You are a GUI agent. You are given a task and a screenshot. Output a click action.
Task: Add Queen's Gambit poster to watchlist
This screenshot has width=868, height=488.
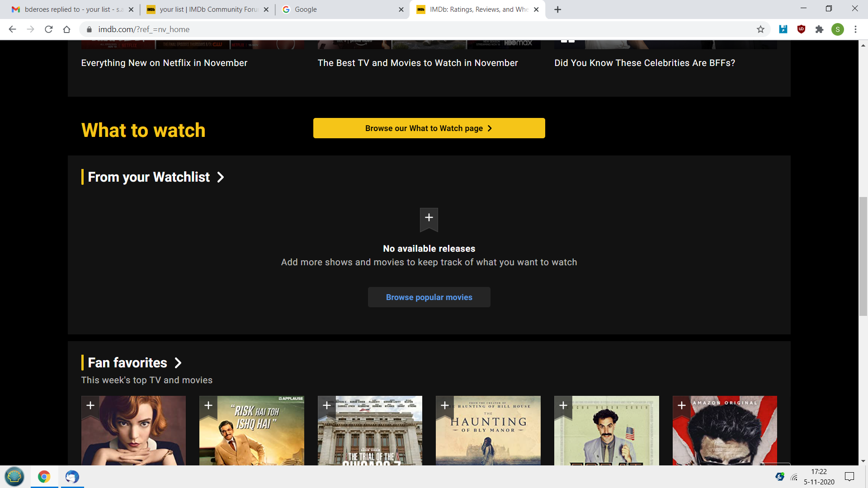click(90, 405)
